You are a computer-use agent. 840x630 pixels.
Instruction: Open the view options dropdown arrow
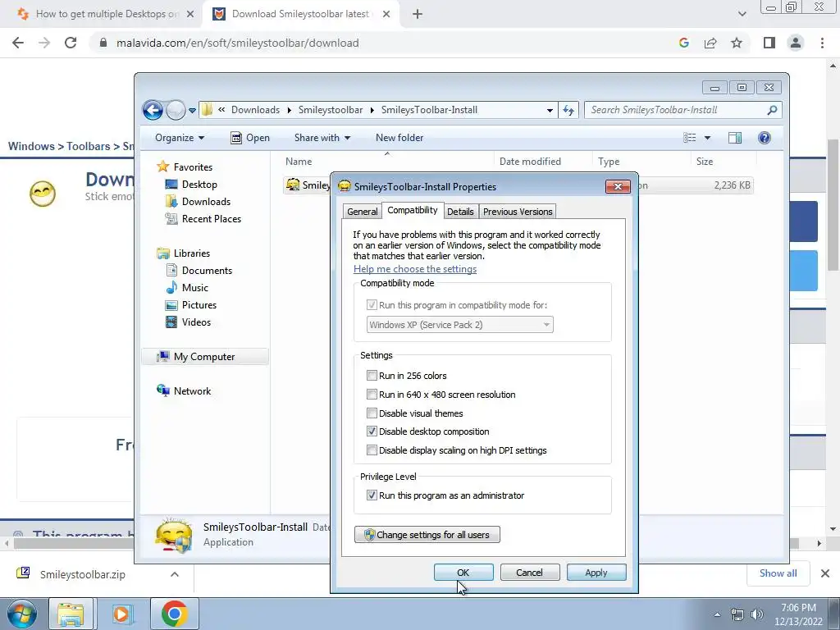pos(707,138)
